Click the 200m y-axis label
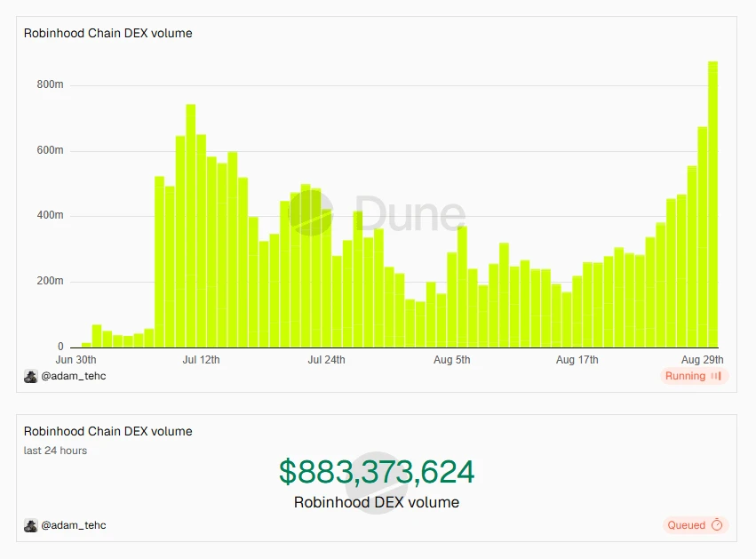756x559 pixels. pos(50,281)
